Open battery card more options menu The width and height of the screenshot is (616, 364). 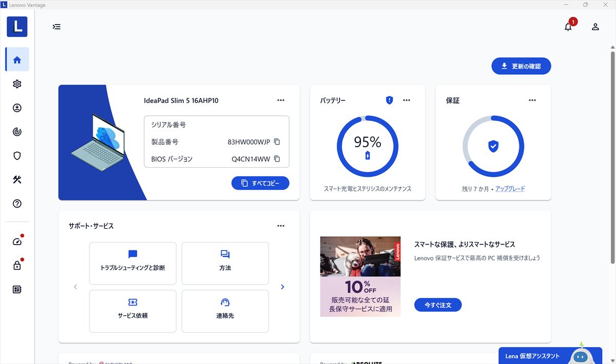407,100
